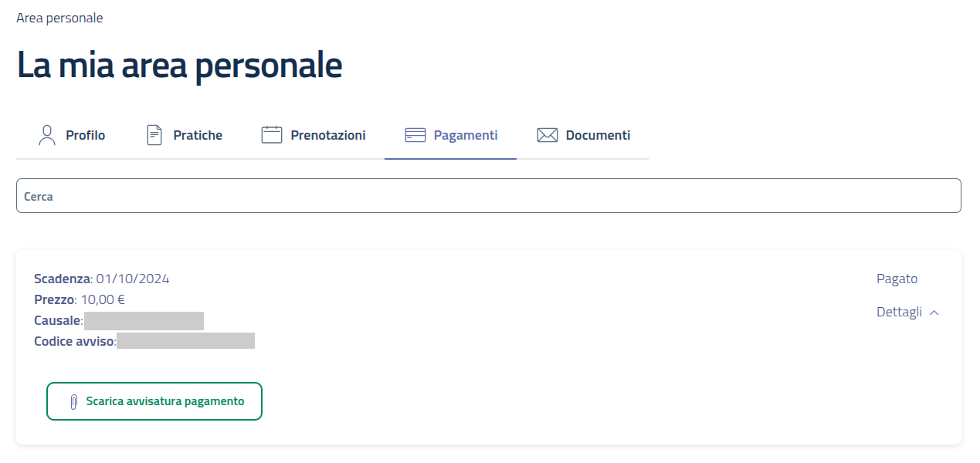Focus the Cerca search field
The image size is (980, 463).
click(x=488, y=196)
